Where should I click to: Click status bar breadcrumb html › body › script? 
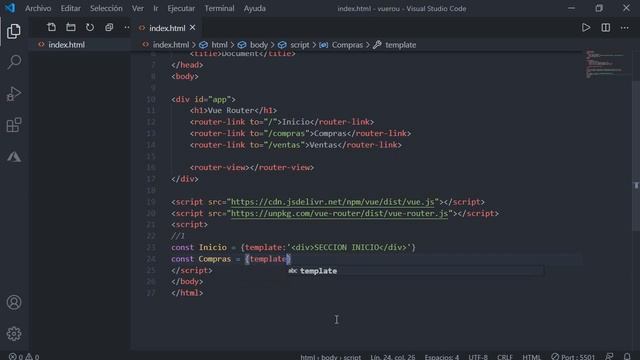click(x=331, y=357)
